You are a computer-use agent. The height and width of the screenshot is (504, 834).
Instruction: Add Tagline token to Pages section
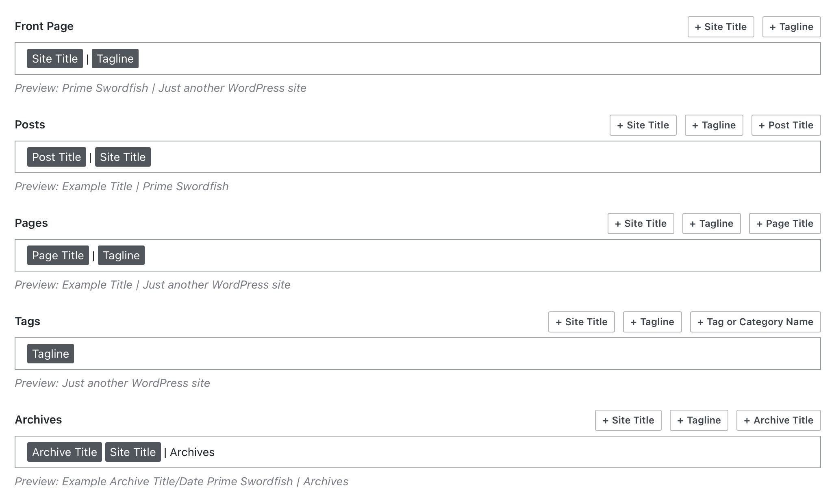(x=711, y=224)
